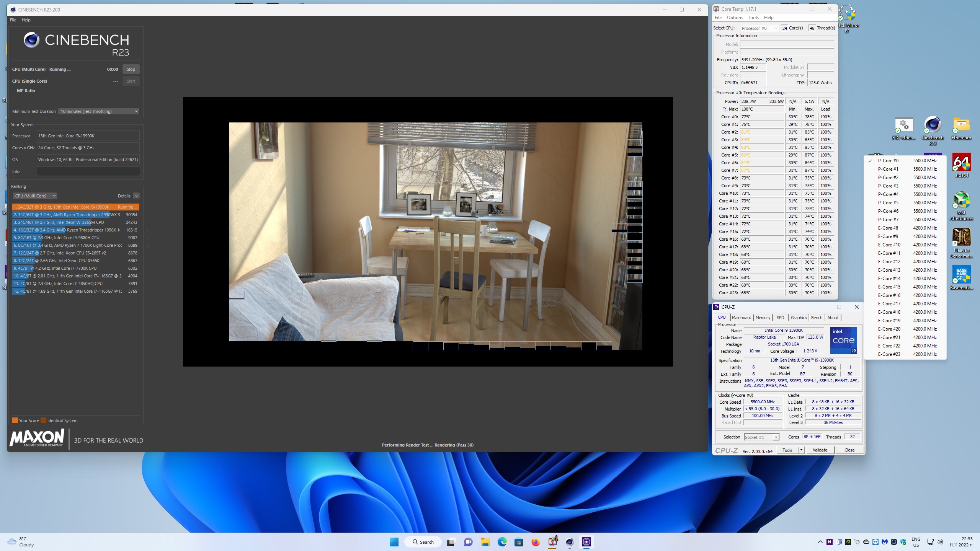Click the TeamViewer tray icon
The image size is (980, 551).
tap(875, 542)
